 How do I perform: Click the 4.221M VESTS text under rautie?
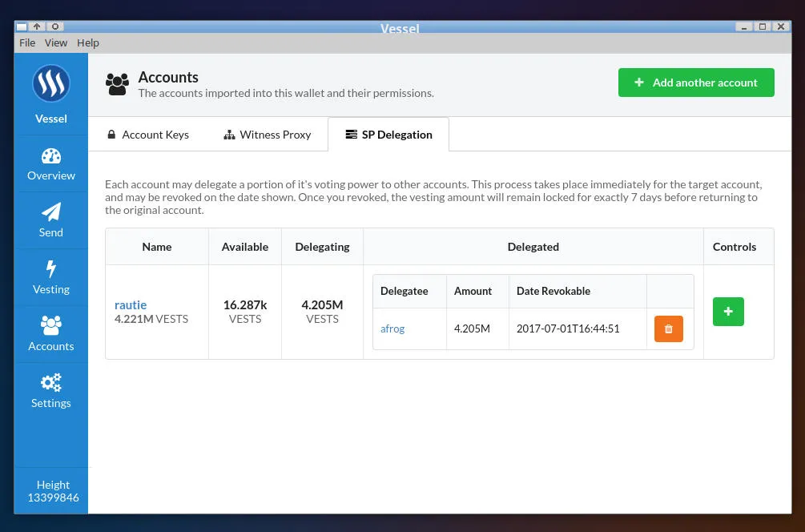coord(151,319)
